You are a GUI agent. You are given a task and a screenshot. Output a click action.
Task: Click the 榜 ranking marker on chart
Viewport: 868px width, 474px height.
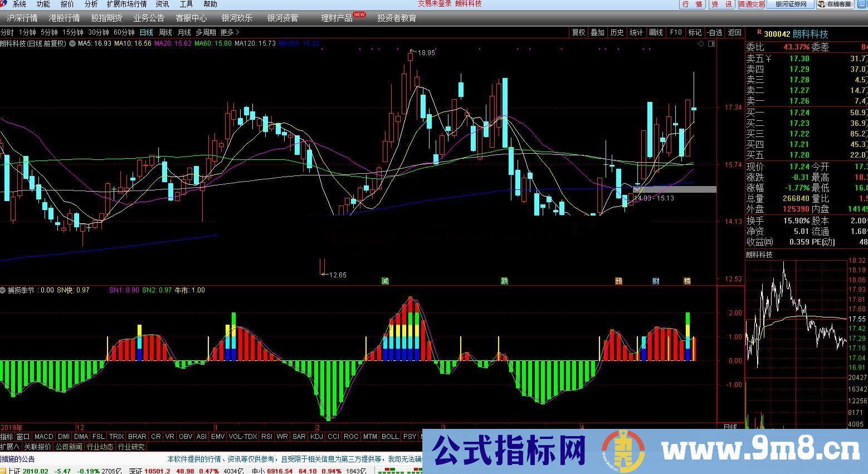pyautogui.click(x=687, y=281)
